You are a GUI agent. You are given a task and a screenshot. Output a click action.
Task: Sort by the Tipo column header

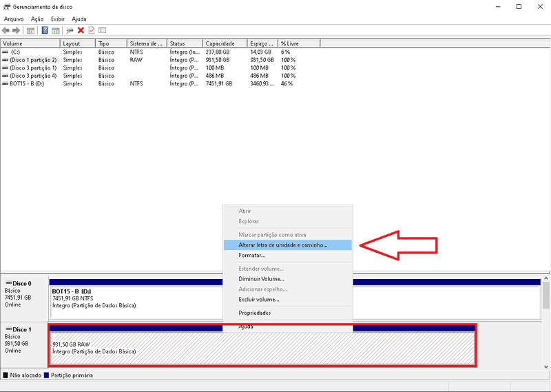(111, 43)
